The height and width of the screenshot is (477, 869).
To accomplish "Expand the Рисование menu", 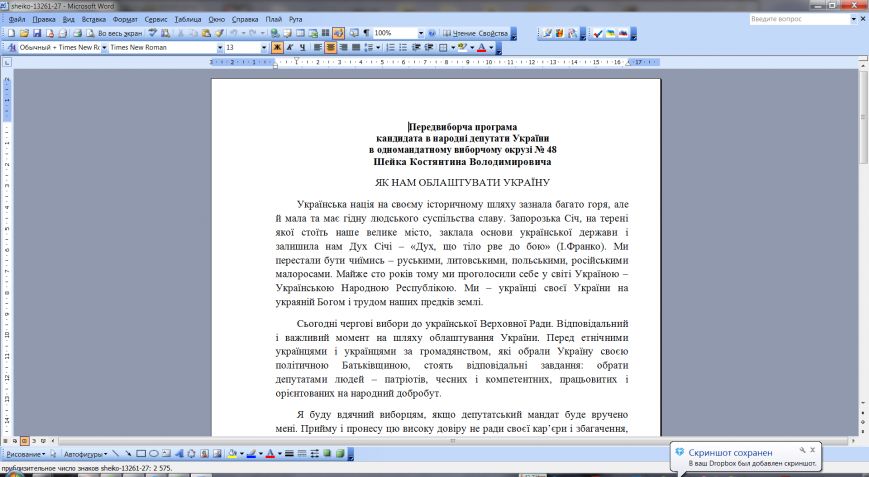I will tap(25, 454).
